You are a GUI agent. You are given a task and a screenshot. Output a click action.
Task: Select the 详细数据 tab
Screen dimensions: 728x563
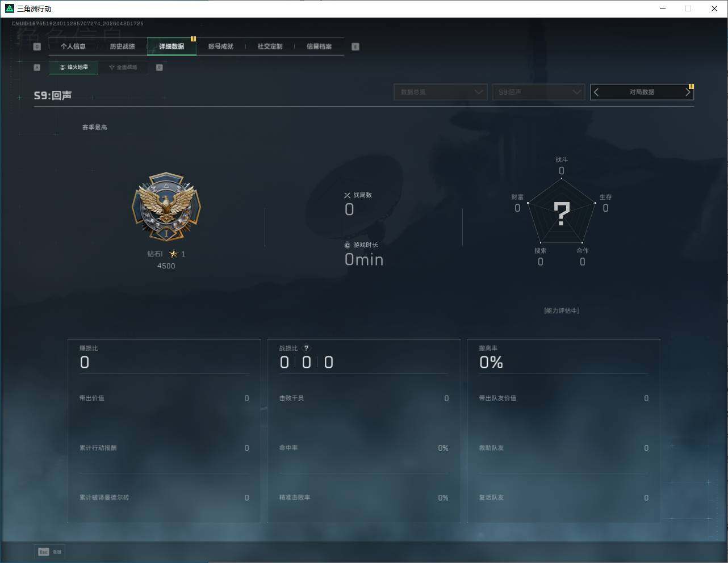171,47
